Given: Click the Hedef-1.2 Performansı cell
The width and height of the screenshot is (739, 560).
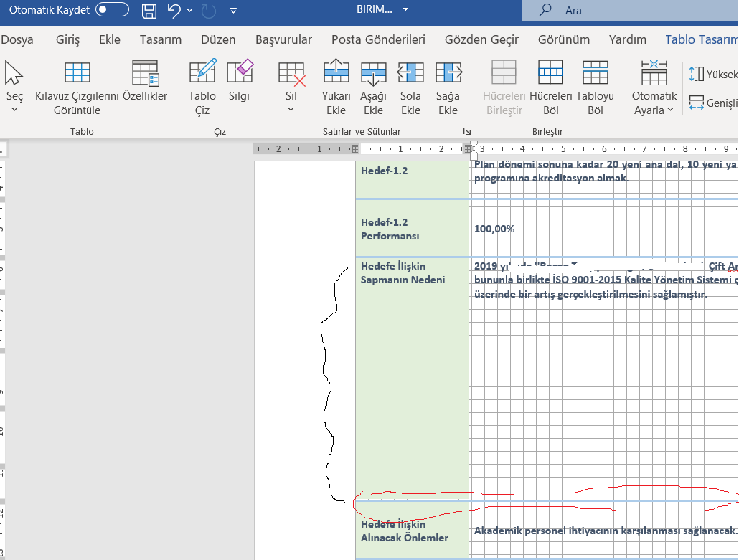Looking at the screenshot, I should [413, 229].
